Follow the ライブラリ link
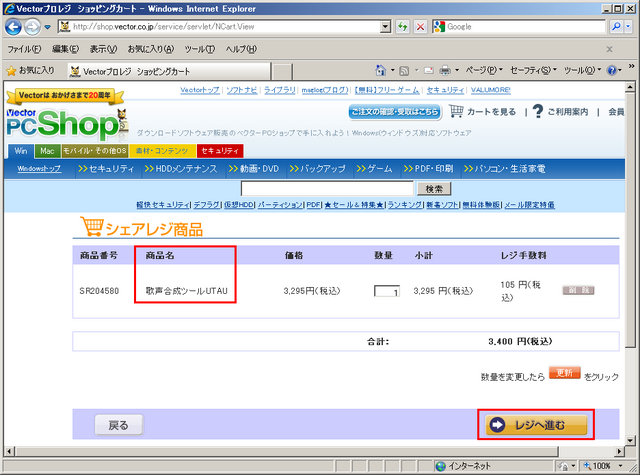The image size is (640, 475). pyautogui.click(x=280, y=90)
